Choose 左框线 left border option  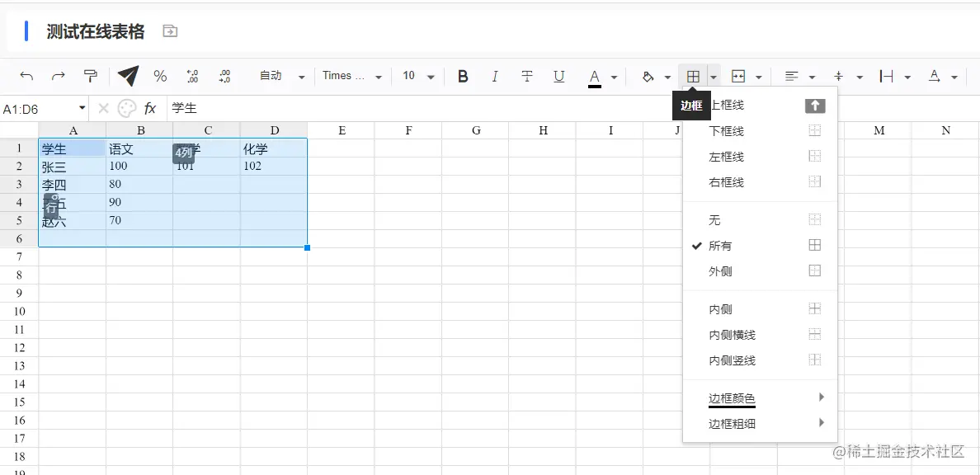pos(760,157)
